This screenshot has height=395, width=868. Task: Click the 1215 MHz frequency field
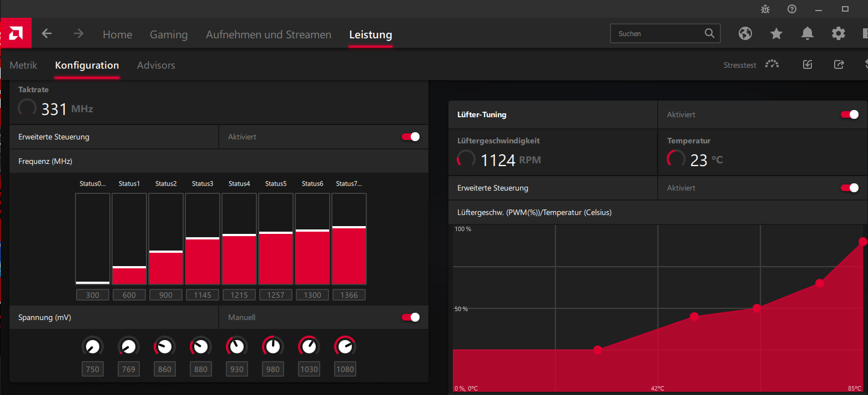pos(239,295)
